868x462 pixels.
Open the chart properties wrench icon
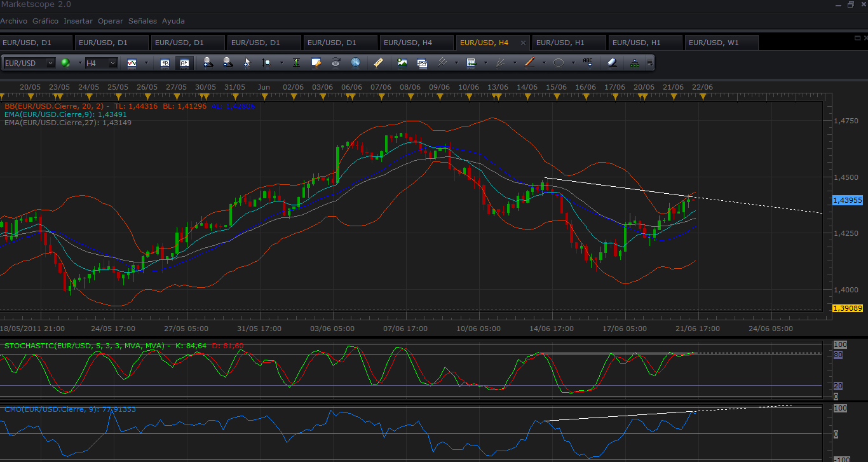coord(316,63)
